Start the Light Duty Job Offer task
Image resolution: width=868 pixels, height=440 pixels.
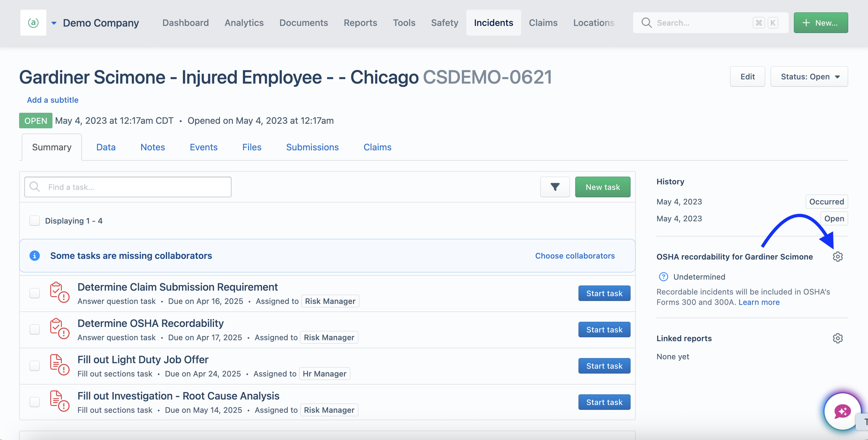604,365
